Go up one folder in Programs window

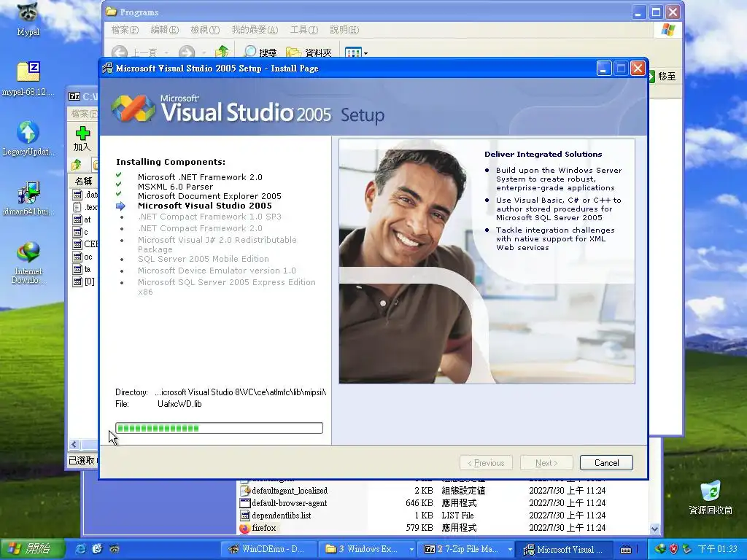222,52
